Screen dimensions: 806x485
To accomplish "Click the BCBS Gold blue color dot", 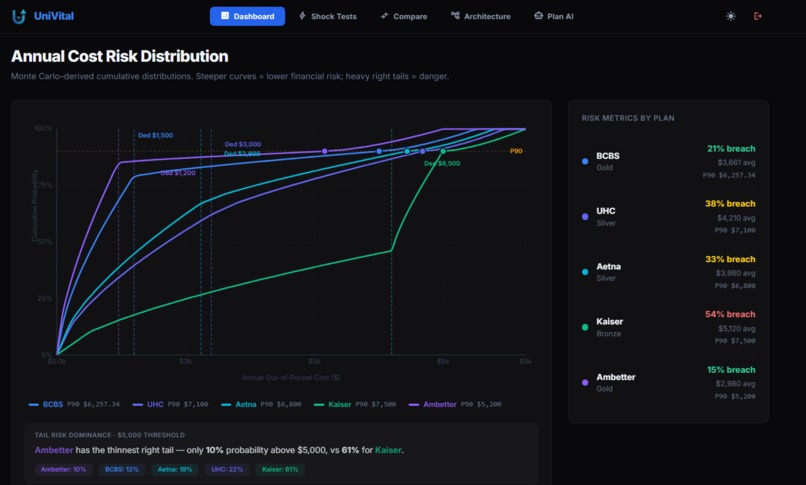I will click(585, 161).
